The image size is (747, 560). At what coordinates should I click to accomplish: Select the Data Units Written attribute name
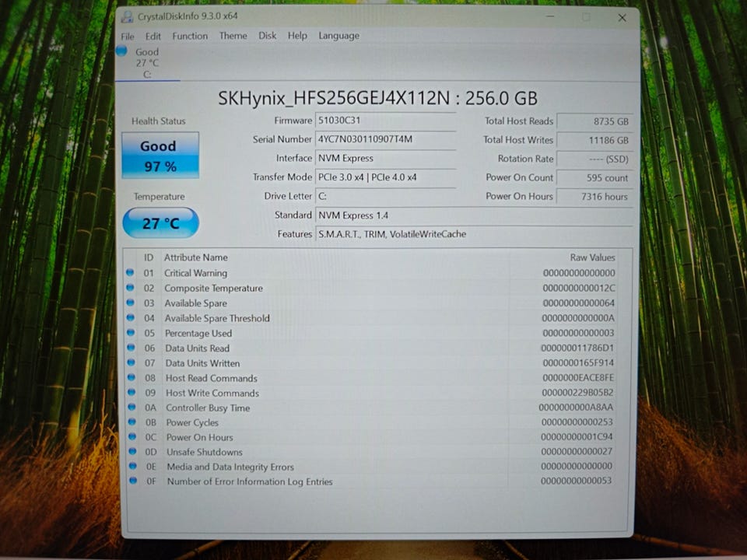202,363
